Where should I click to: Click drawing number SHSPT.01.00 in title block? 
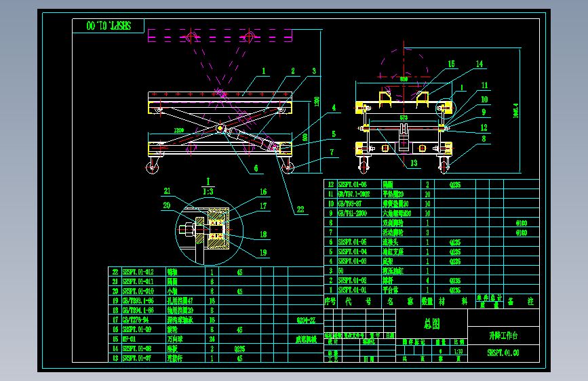pyautogui.click(x=503, y=353)
